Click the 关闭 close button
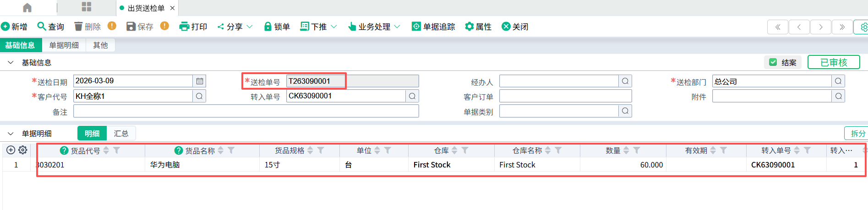Screen dimensions: 868x210 [x=515, y=27]
